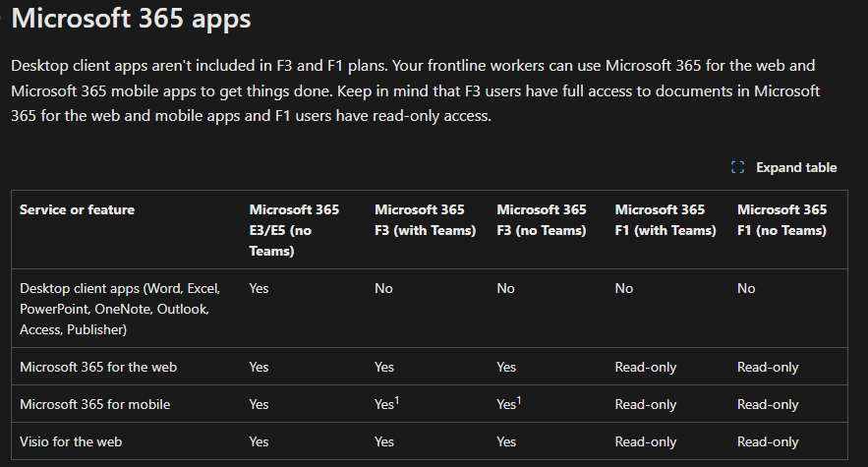The height and width of the screenshot is (467, 868).
Task: Select the Microsoft 365 F1 (no Teams) header
Action: tap(781, 220)
